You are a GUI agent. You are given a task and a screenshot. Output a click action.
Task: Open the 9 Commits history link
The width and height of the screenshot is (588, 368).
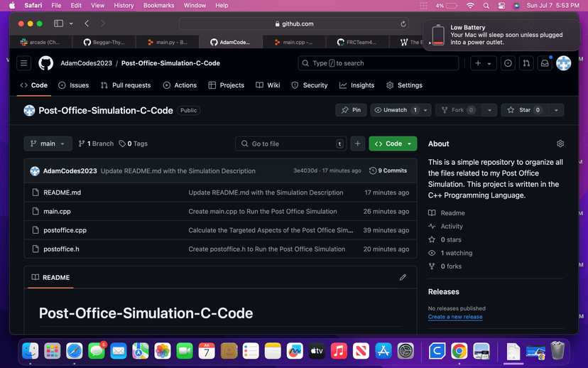click(388, 171)
